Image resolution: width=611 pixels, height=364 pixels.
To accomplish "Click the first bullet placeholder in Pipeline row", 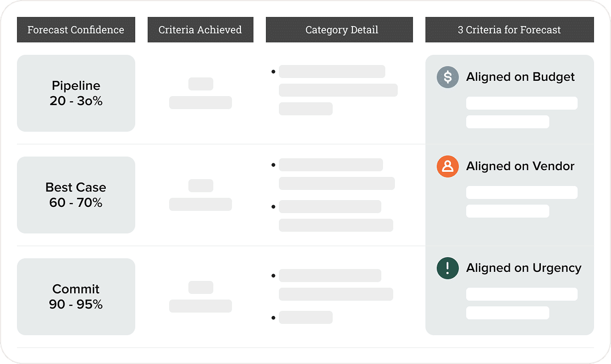I will point(332,72).
